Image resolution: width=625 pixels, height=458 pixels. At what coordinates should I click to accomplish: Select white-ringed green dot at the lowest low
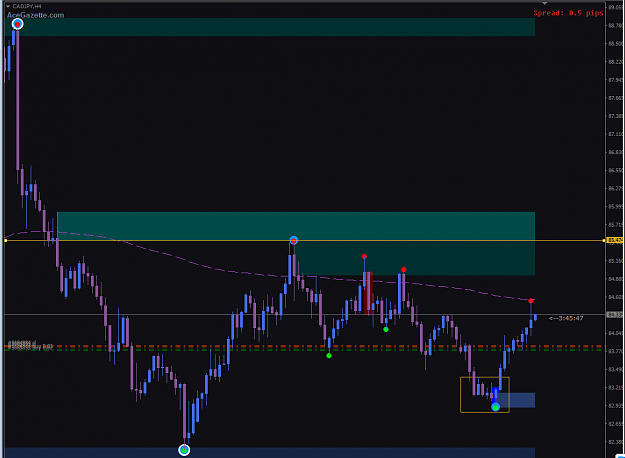pos(184,450)
